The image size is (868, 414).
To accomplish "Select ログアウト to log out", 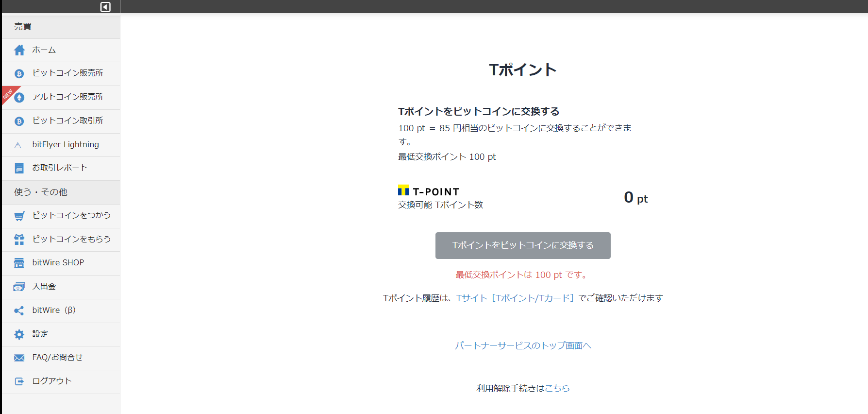I will (61, 381).
